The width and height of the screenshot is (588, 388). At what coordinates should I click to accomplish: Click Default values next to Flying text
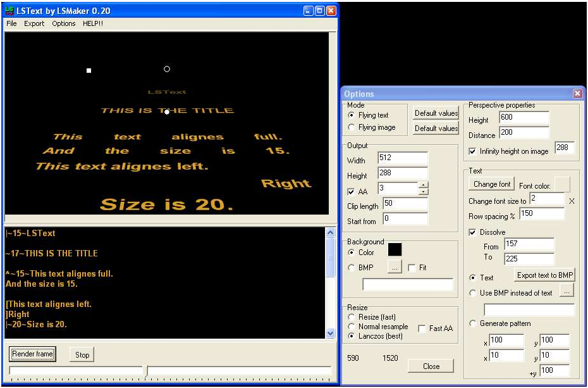click(x=436, y=113)
